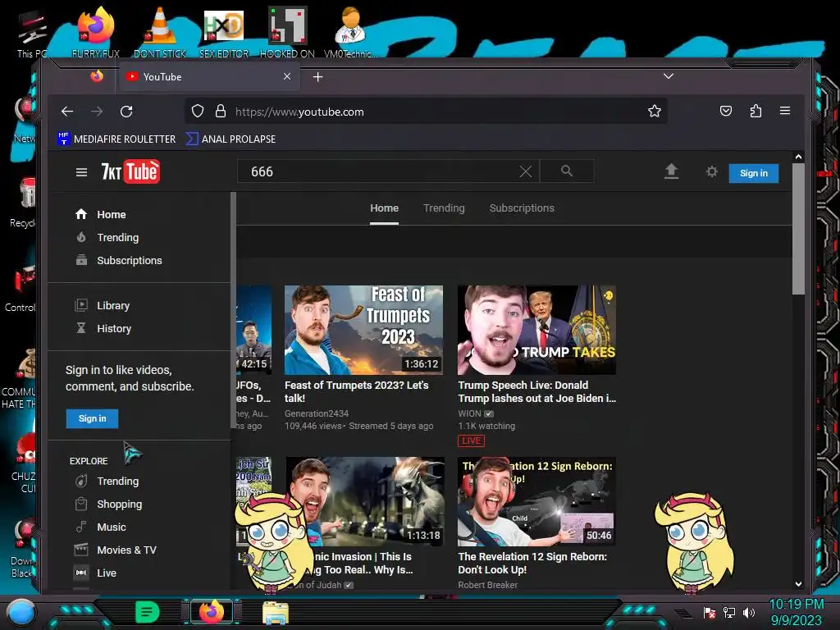Click the page scrollbar down arrow
This screenshot has width=840, height=630.
(798, 583)
